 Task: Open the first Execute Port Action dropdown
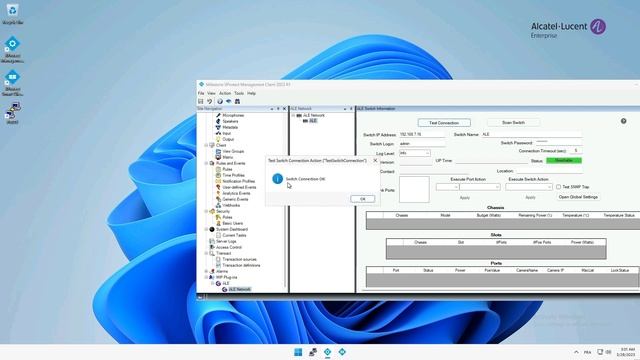pyautogui.click(x=447, y=187)
